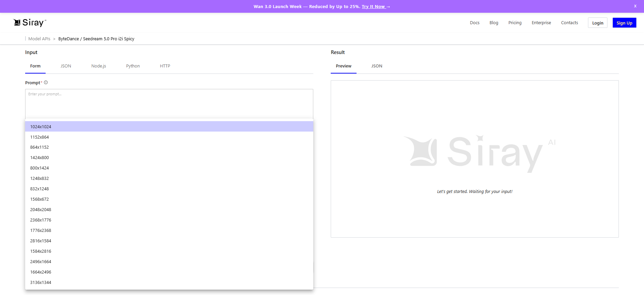Image resolution: width=644 pixels, height=295 pixels.
Task: Click ByteDance / Seedream 5.0 Pro i2i Spicy breadcrumb
Action: (96, 39)
